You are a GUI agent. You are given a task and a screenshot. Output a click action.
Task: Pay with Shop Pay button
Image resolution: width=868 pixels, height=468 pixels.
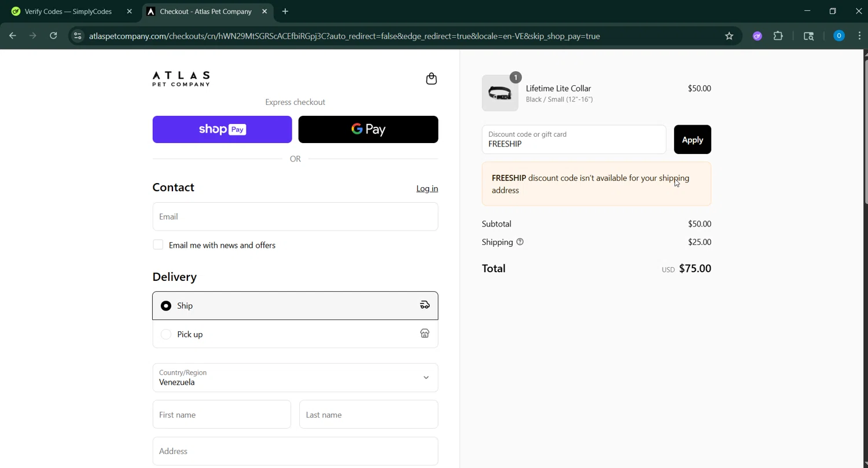tap(222, 129)
